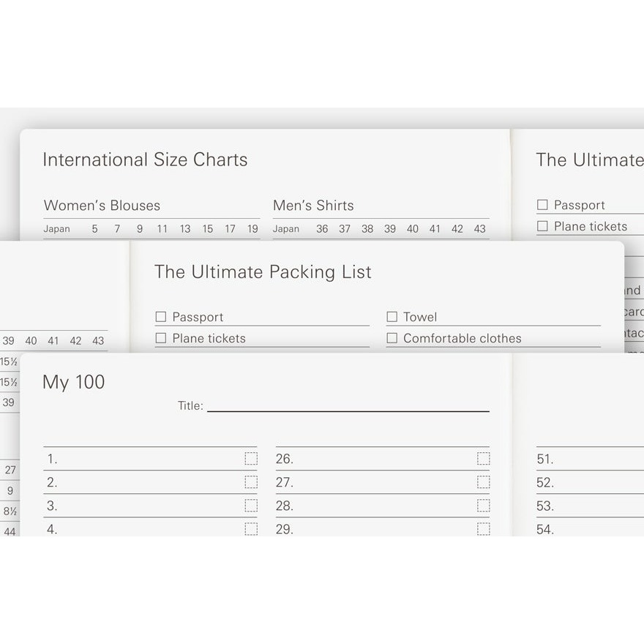Select the Men's Shirts chart header
The height and width of the screenshot is (644, 644).
pos(313,206)
